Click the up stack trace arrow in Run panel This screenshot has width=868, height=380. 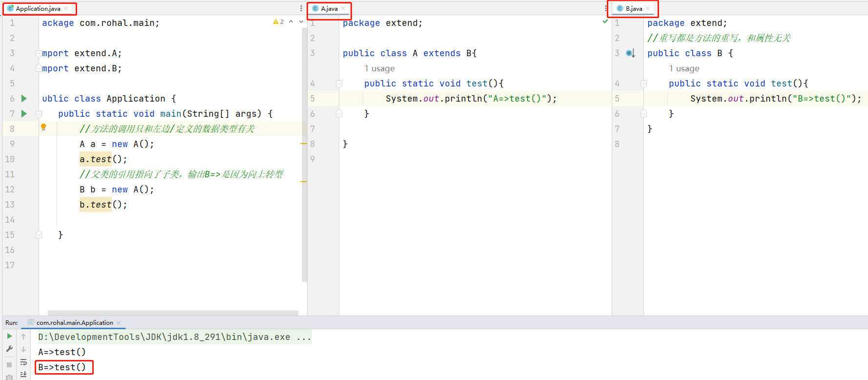23,336
